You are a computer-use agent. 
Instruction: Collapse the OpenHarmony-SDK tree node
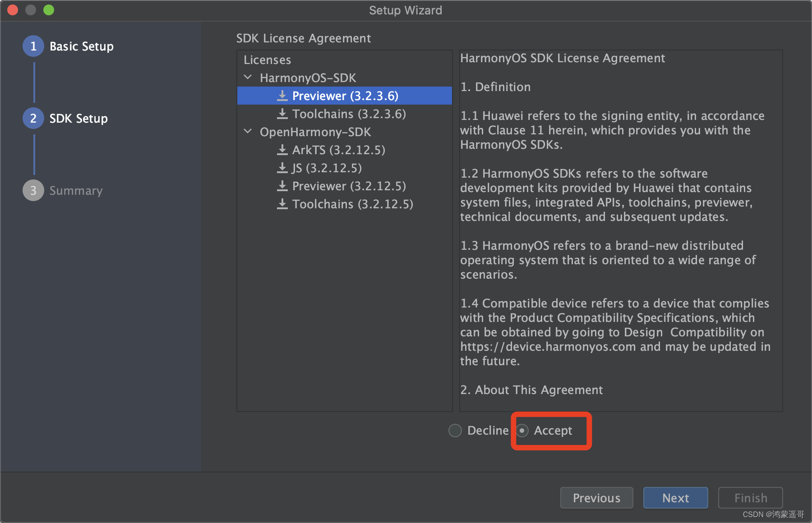(248, 132)
